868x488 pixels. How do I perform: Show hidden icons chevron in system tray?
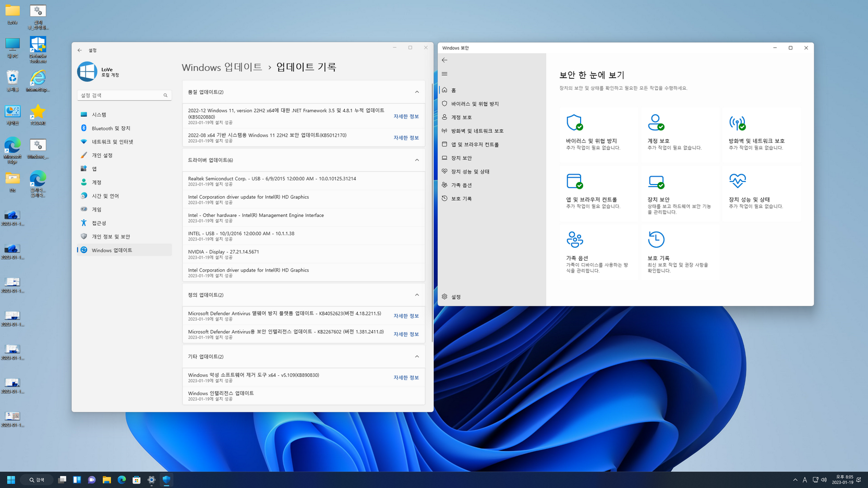point(795,480)
